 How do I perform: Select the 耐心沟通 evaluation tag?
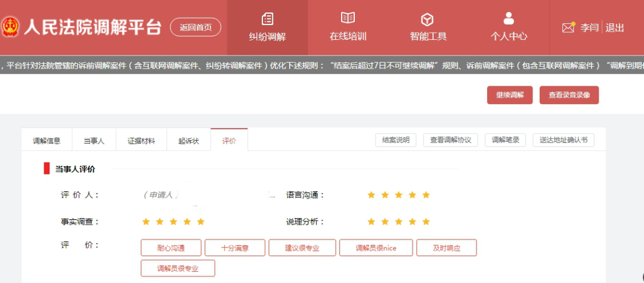pos(171,248)
